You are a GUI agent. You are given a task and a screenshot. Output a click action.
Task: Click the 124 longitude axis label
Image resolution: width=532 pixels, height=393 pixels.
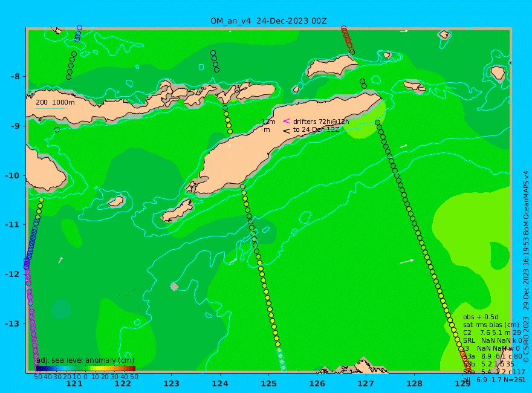click(x=220, y=384)
